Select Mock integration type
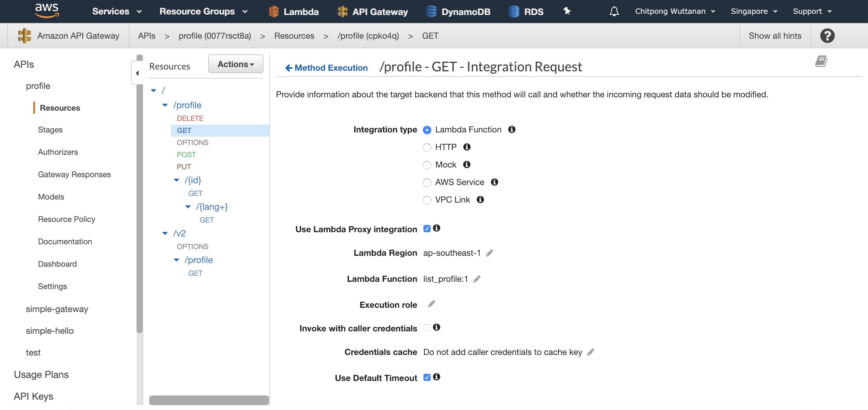The width and height of the screenshot is (868, 410). click(427, 165)
